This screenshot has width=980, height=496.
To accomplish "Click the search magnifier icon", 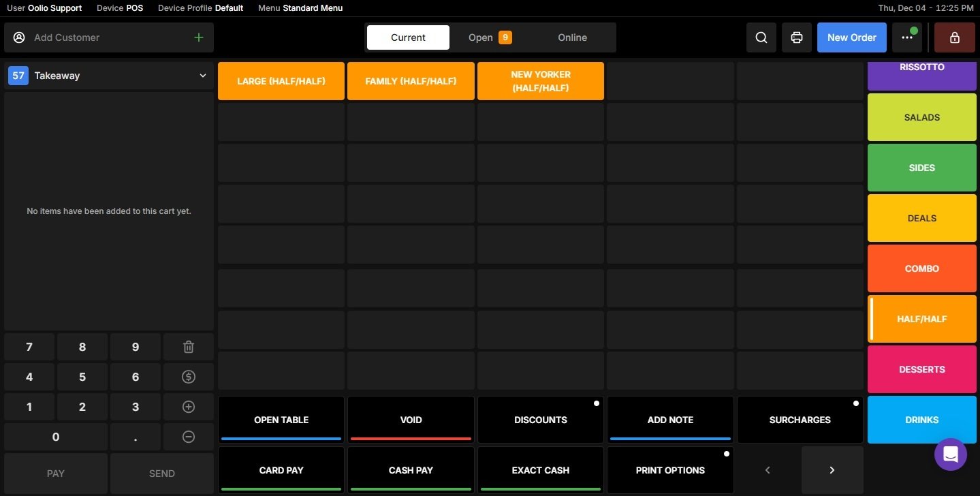I will 761,37.
